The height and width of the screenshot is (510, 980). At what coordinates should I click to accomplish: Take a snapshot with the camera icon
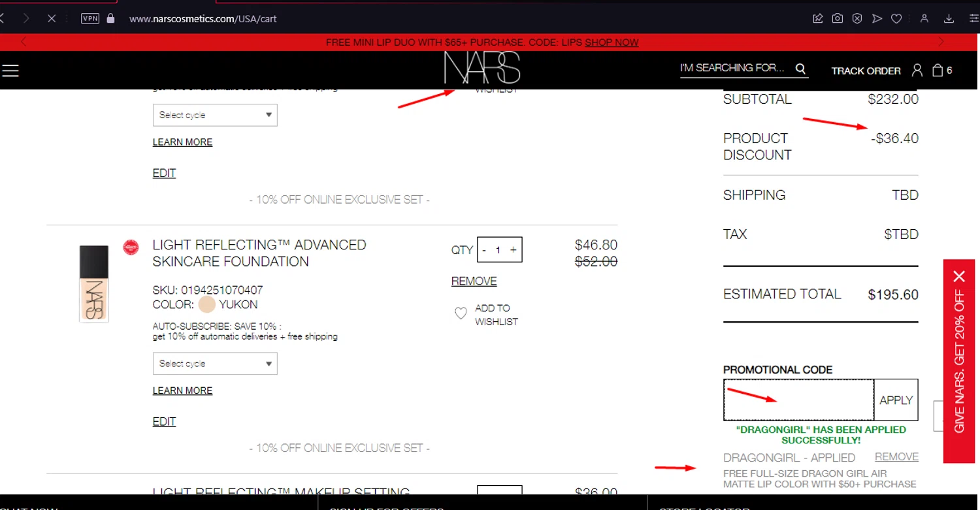coord(838,18)
